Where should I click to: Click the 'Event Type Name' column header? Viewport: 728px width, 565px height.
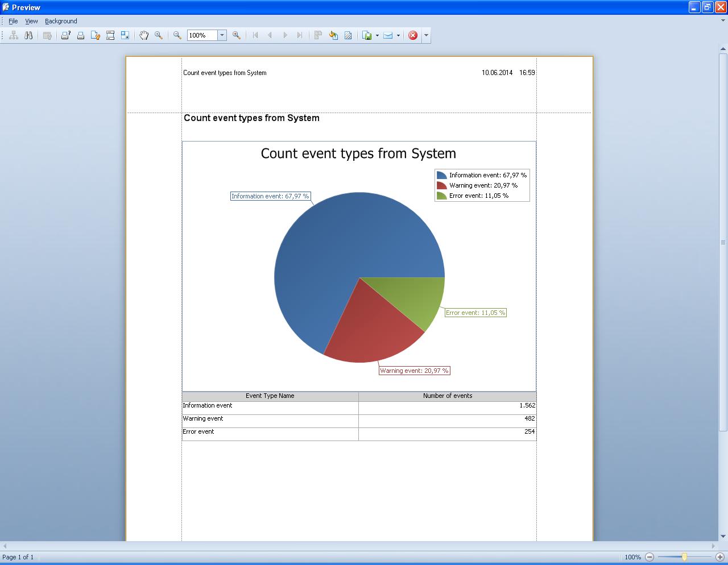(x=270, y=396)
